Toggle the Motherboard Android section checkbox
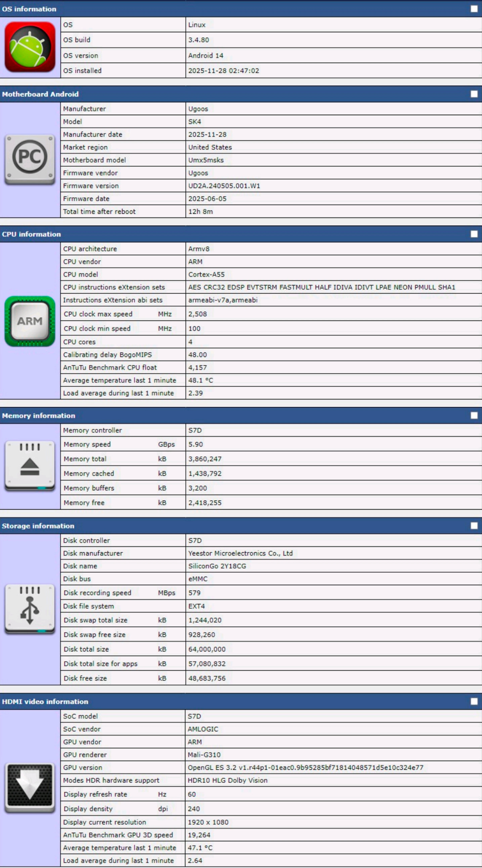This screenshot has height=868, width=482. click(x=474, y=94)
